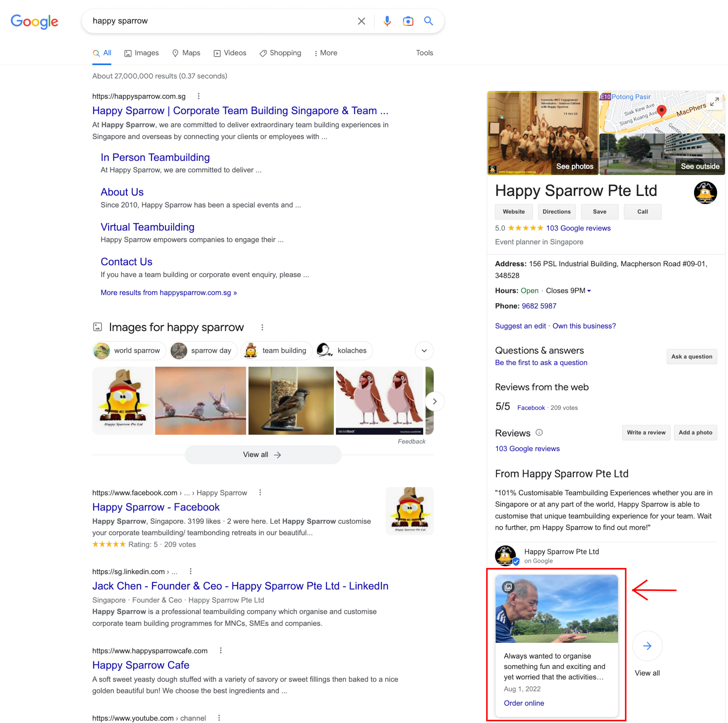Open three-dot menu for happysparrowcafe.com result
The image size is (728, 723).
[221, 650]
